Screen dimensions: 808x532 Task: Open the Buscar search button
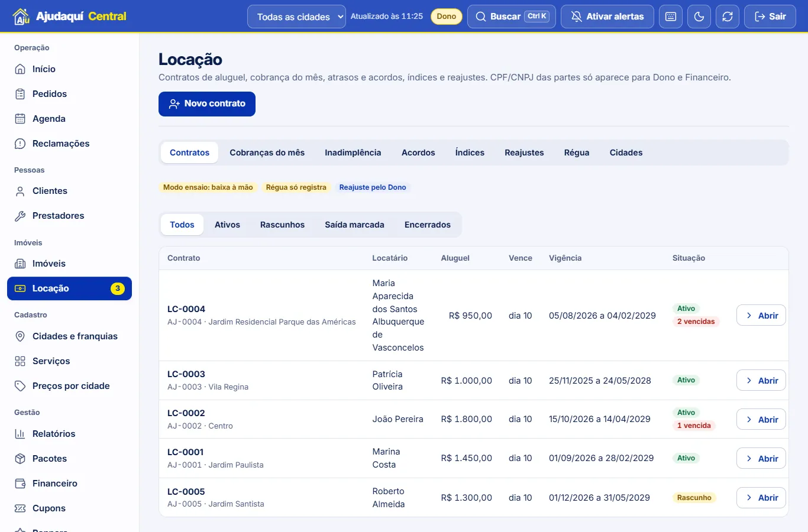tap(512, 17)
